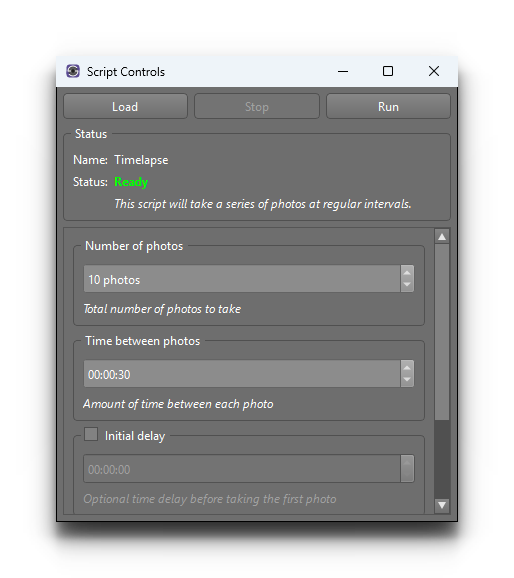Decrease time between photos with down arrow

tap(407, 380)
